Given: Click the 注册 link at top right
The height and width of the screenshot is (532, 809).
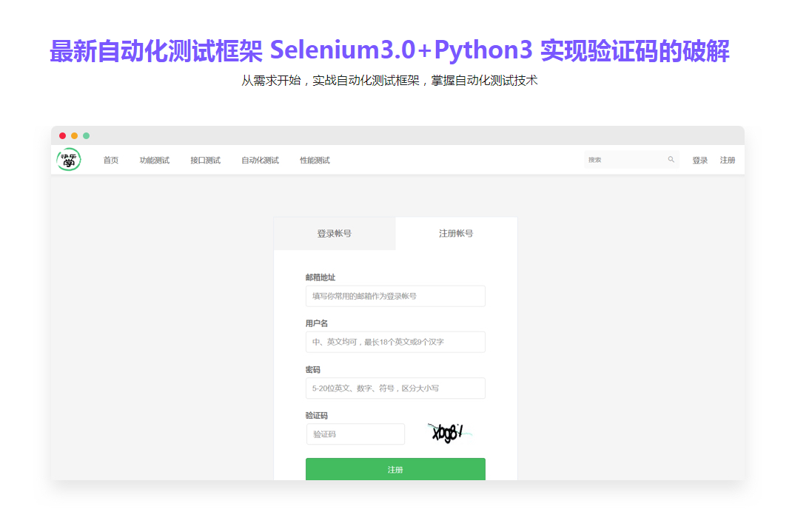Looking at the screenshot, I should point(727,160).
